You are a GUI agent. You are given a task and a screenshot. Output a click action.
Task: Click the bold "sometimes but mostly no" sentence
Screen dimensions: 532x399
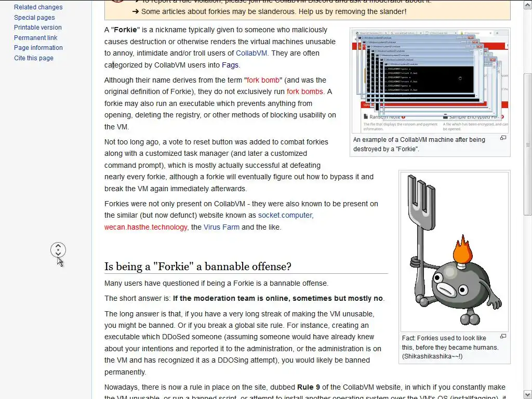pyautogui.click(x=278, y=298)
